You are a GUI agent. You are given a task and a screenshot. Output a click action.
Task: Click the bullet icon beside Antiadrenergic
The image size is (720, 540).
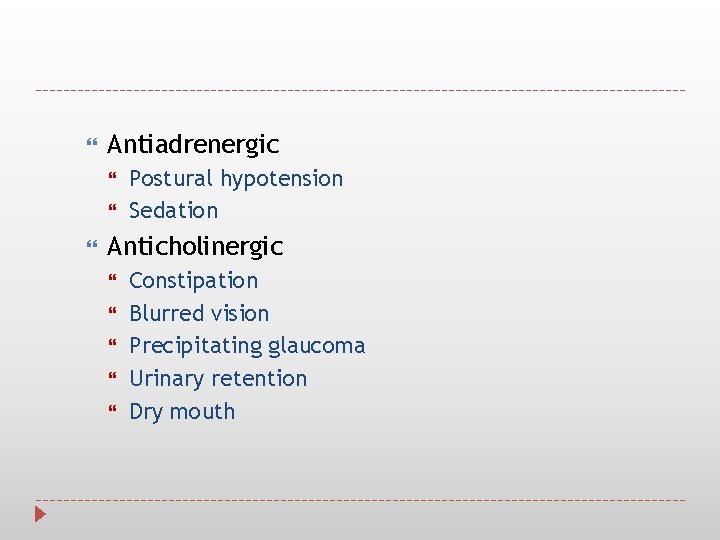93,145
